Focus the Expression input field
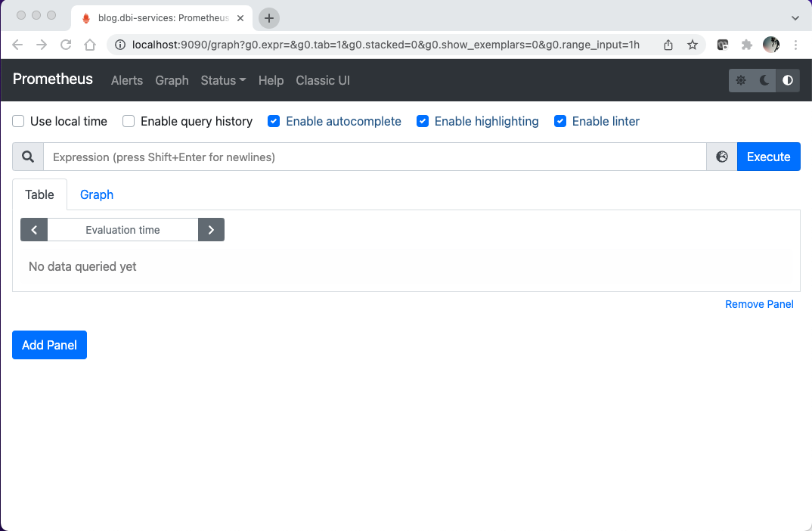 (375, 157)
